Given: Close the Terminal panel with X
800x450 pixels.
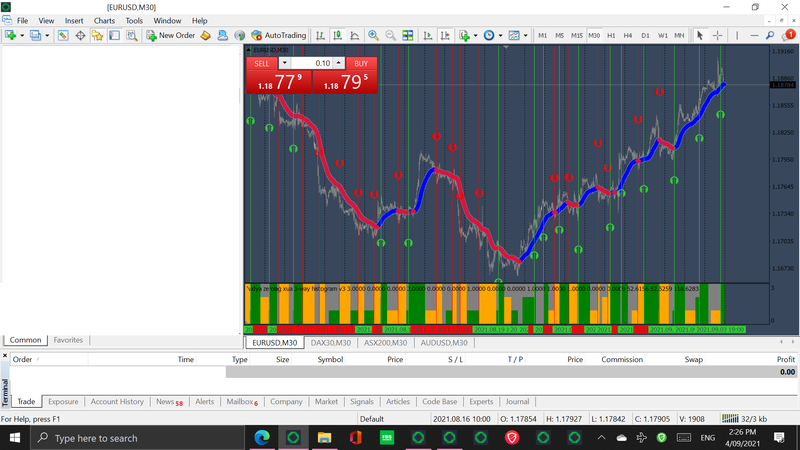Looking at the screenshot, I should [5, 356].
